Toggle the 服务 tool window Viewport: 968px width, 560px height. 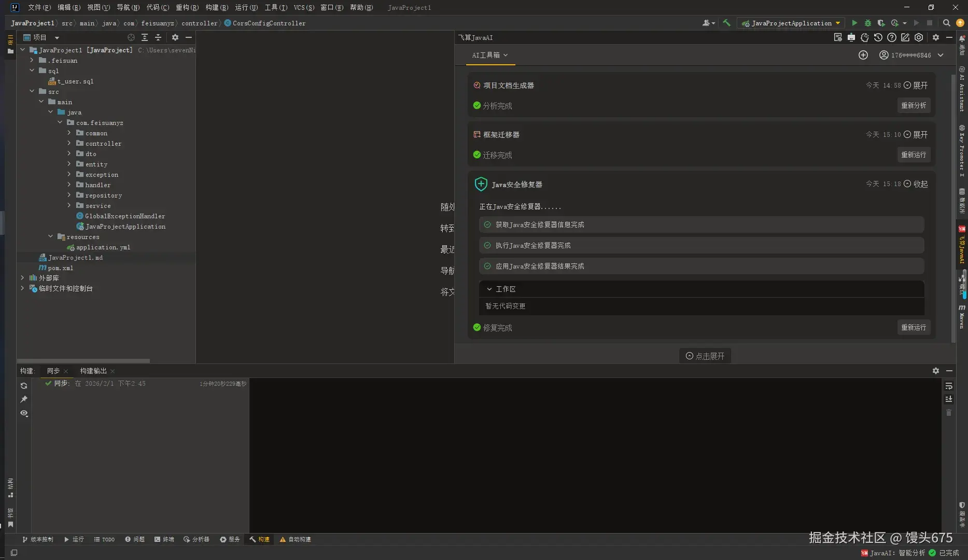230,539
